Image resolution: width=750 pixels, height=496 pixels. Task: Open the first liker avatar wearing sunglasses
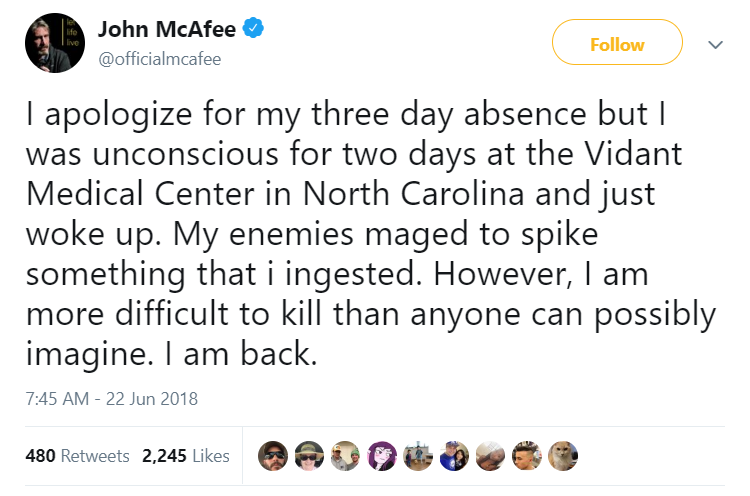(x=272, y=456)
